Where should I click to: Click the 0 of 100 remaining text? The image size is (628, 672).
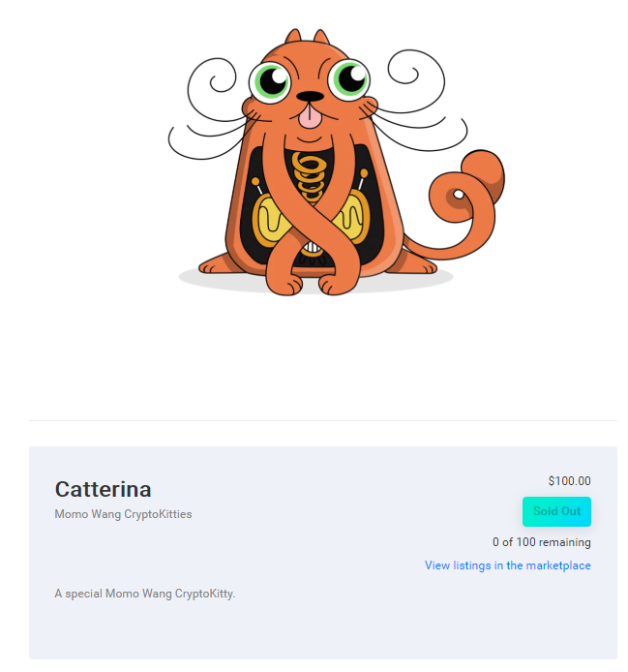coord(542,542)
